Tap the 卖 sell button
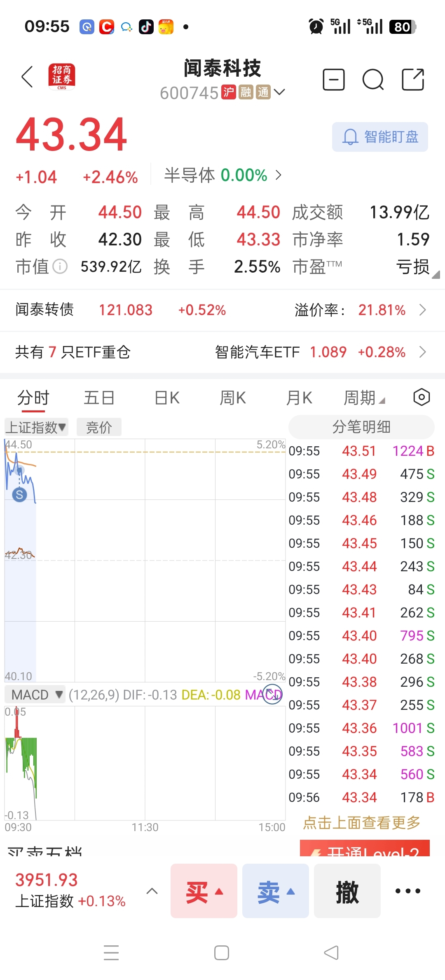The image size is (445, 980). 276,891
